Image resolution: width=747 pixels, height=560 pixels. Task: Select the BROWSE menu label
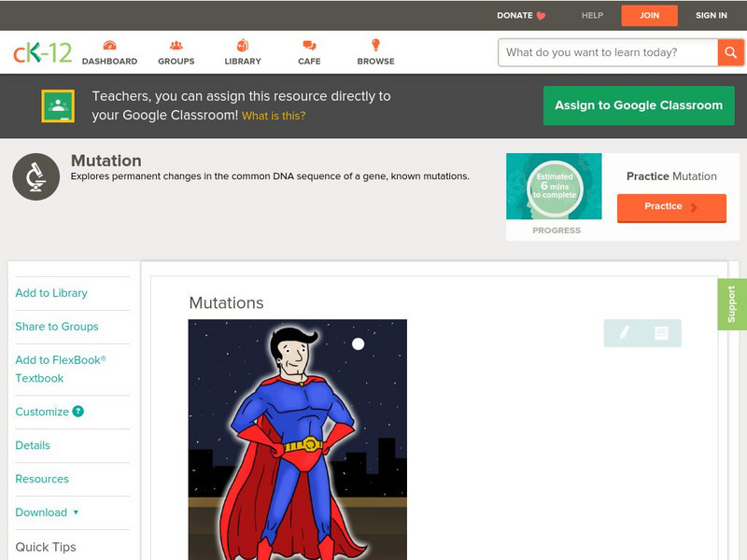376,62
